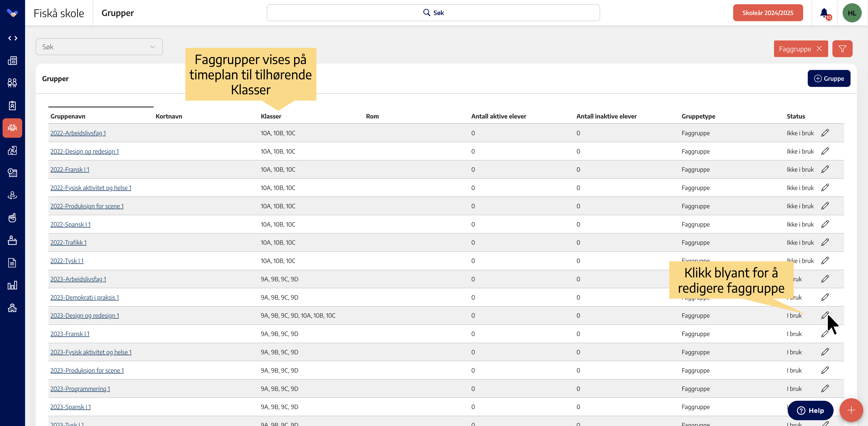Image resolution: width=868 pixels, height=426 pixels.
Task: Sort by Antall inaktive elever header
Action: point(606,116)
